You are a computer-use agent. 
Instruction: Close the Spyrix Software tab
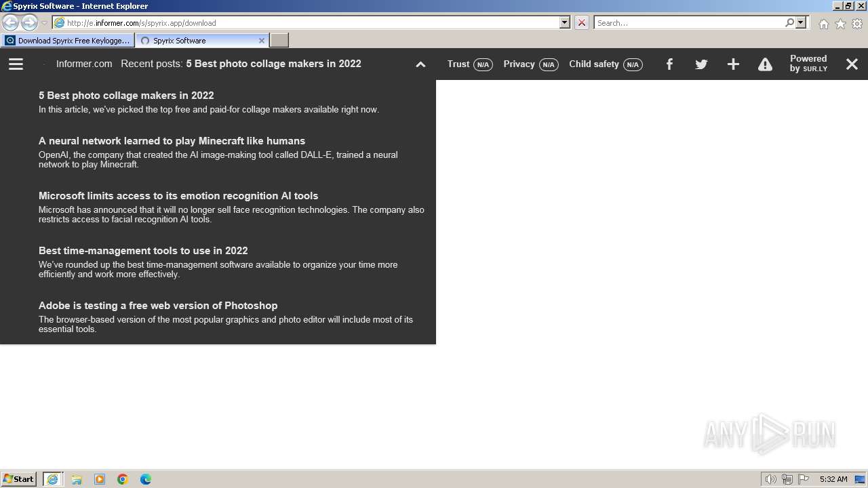pos(262,41)
